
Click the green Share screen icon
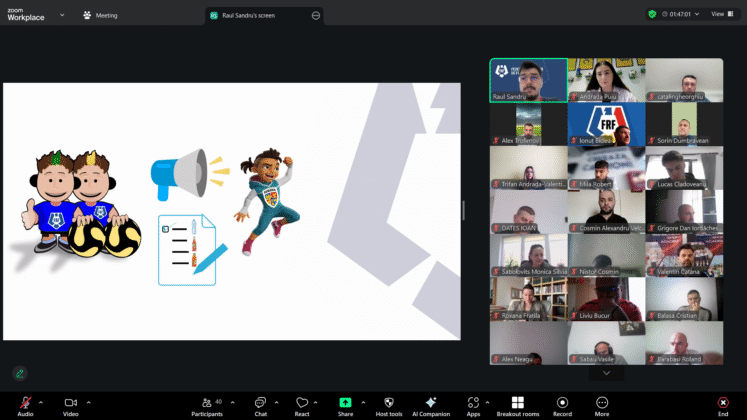pyautogui.click(x=345, y=402)
